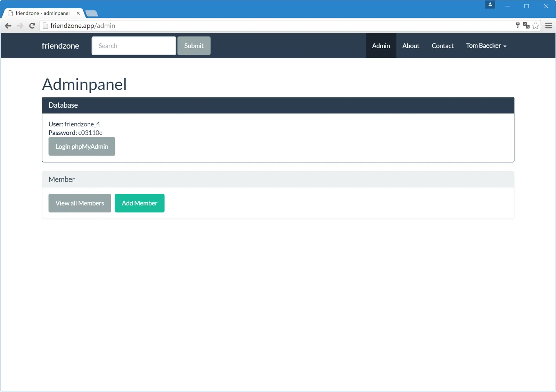Minimize the browser window

(507, 6)
